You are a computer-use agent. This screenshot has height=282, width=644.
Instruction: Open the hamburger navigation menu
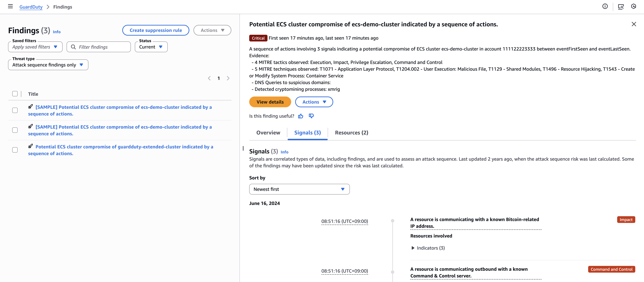(x=10, y=7)
